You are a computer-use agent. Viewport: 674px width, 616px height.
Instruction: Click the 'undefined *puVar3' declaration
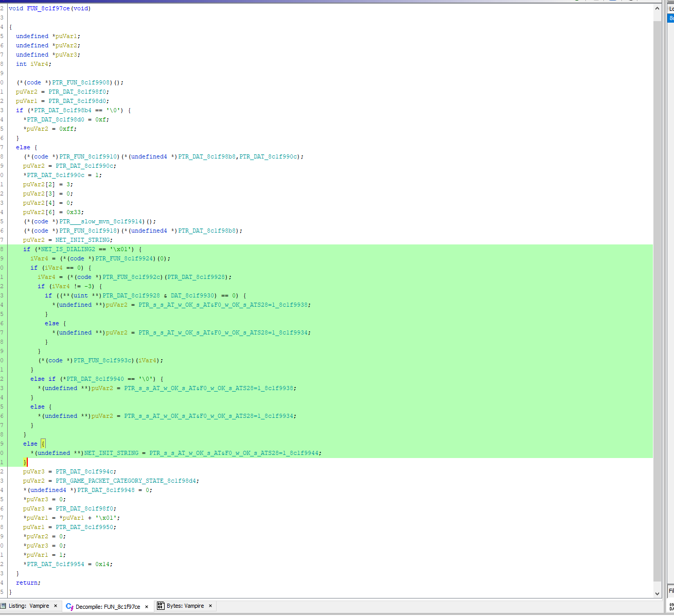tap(48, 55)
